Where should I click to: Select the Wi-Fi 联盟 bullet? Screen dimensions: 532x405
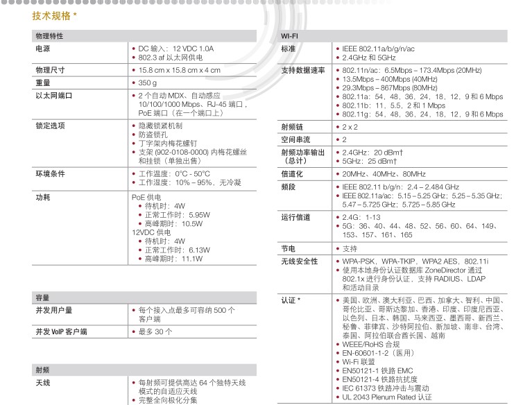(359, 361)
